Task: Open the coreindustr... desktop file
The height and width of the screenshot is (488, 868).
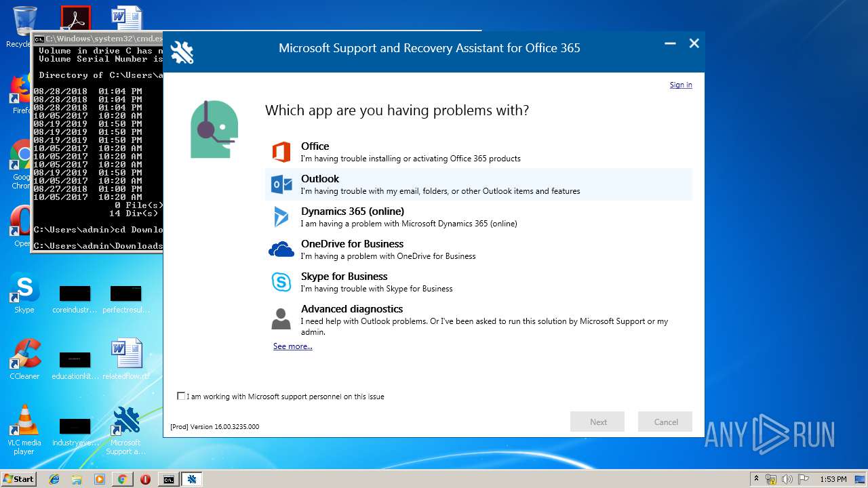Action: [x=75, y=298]
